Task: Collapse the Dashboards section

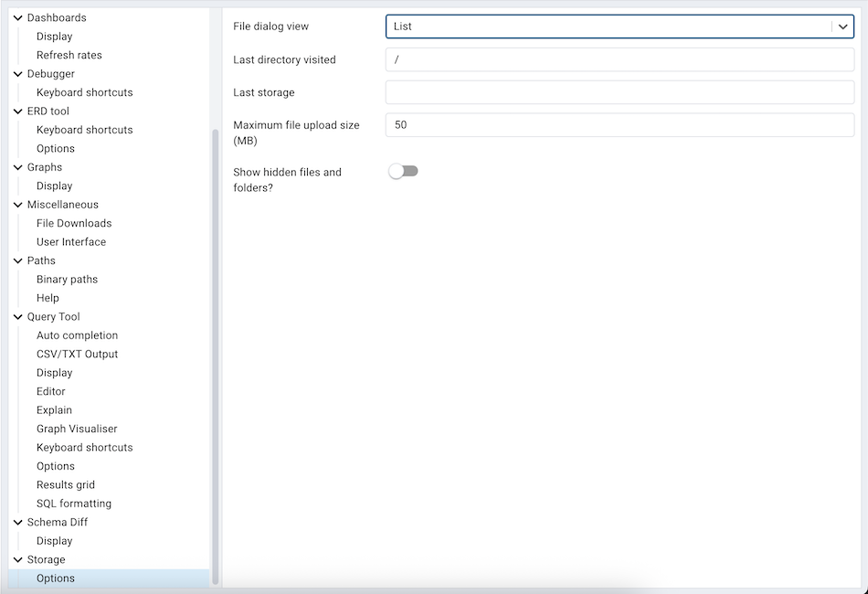Action: [16, 17]
